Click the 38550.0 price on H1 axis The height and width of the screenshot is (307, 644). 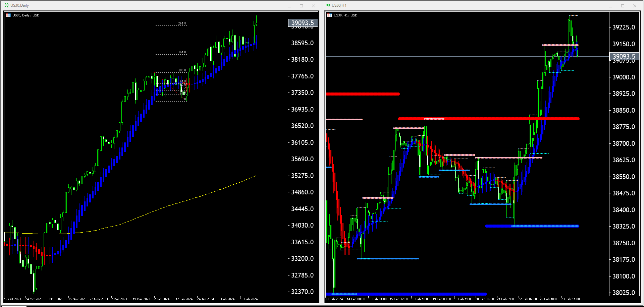click(624, 177)
